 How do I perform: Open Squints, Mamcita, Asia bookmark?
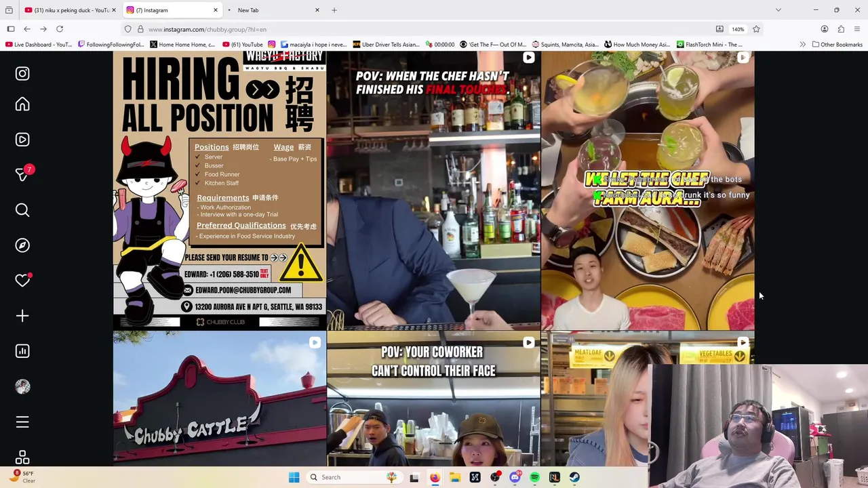566,45
